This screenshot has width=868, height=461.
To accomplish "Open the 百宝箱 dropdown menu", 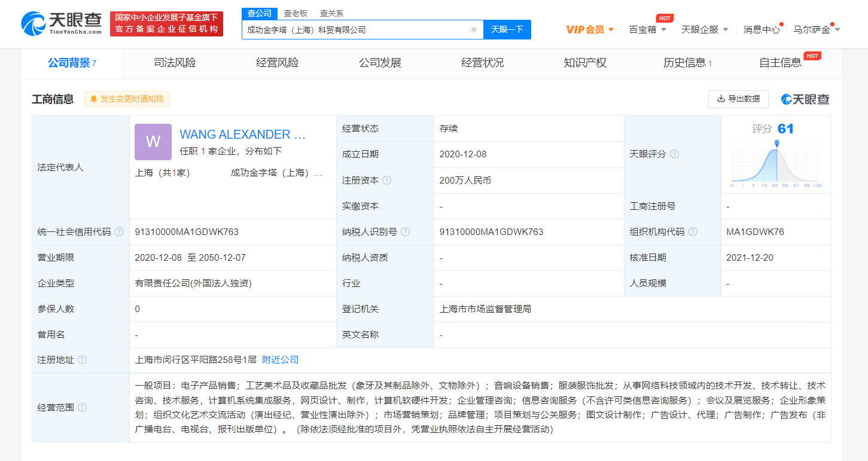I will (x=647, y=29).
